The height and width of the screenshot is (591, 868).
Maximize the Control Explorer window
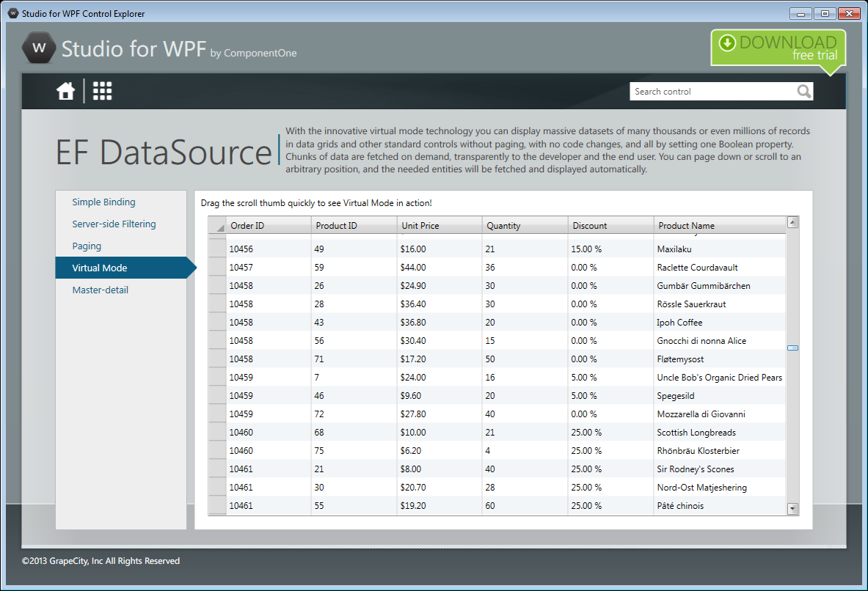pyautogui.click(x=825, y=13)
